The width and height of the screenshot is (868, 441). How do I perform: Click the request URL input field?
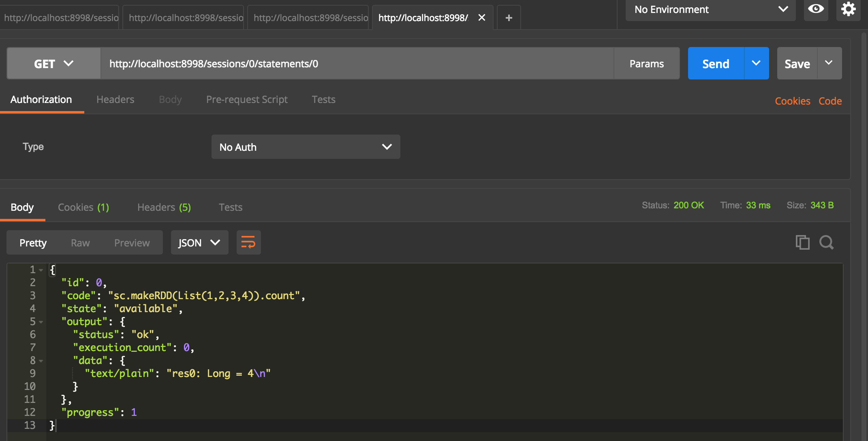click(357, 64)
